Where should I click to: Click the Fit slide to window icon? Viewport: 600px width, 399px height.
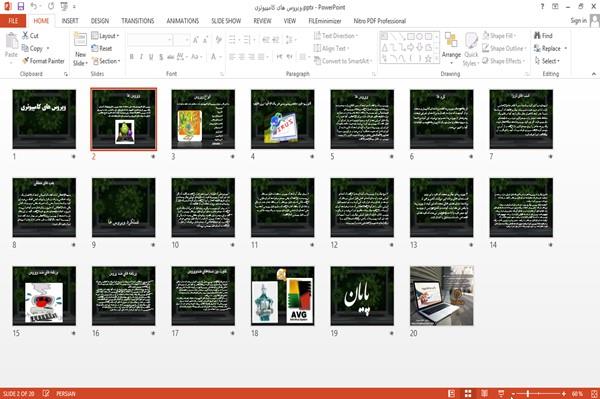click(594, 394)
